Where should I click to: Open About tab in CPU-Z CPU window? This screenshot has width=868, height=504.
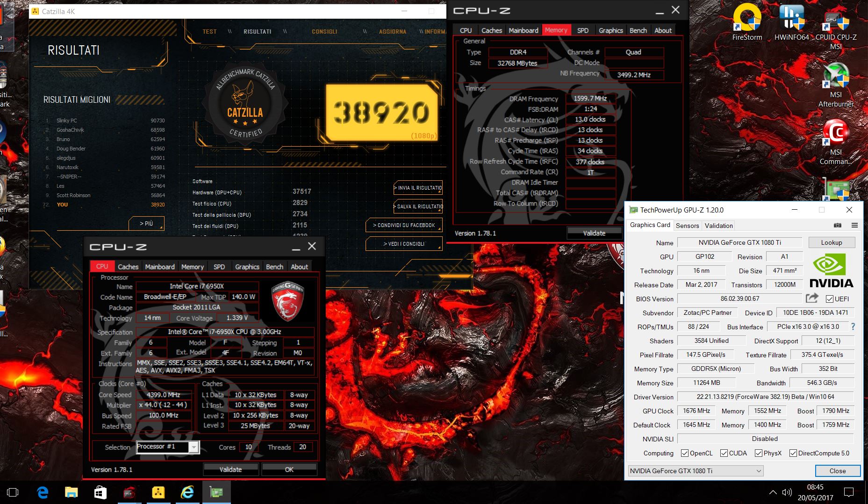[x=299, y=267]
